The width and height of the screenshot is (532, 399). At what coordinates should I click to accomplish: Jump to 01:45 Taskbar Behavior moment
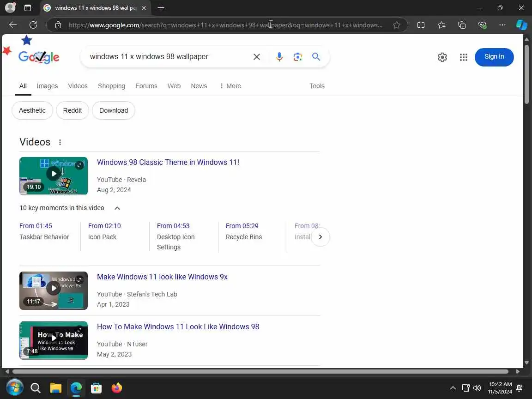(44, 231)
